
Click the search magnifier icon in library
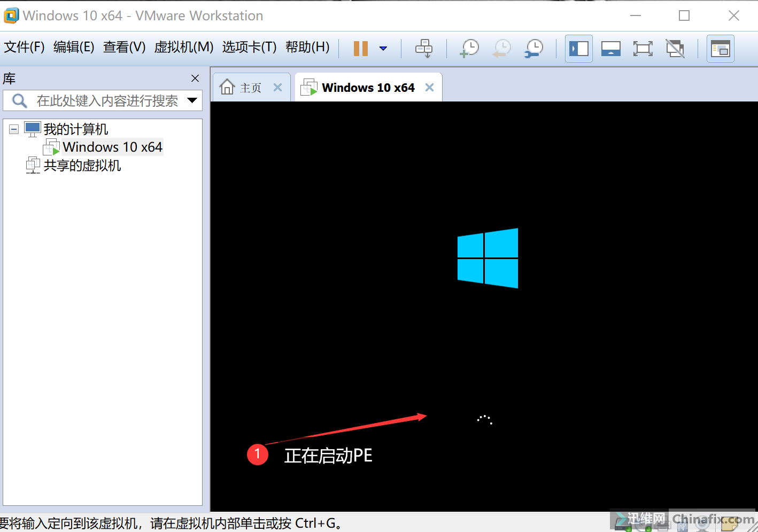(20, 100)
